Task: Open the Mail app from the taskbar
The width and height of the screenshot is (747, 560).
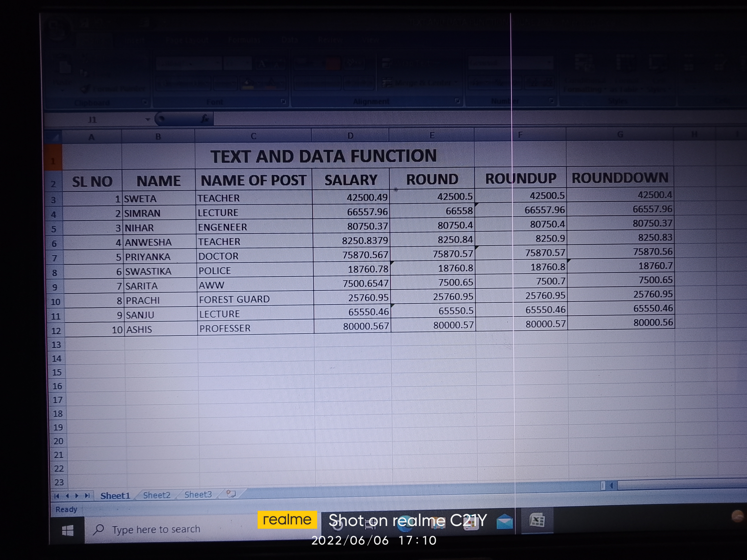Action: click(x=505, y=522)
